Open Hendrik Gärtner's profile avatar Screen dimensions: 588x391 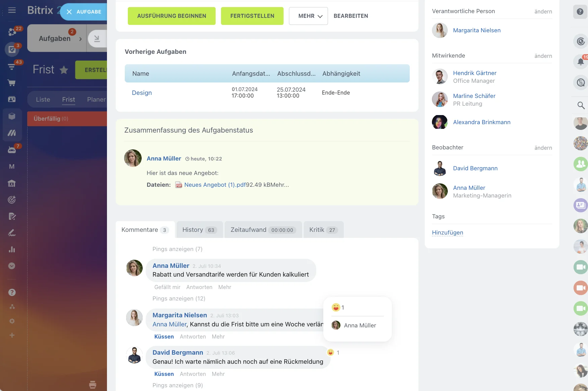tap(440, 77)
